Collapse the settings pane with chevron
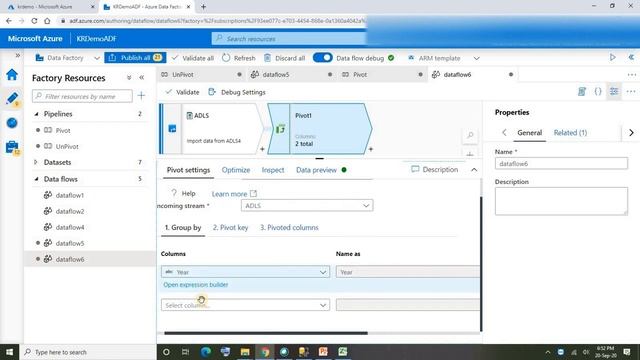 (474, 169)
